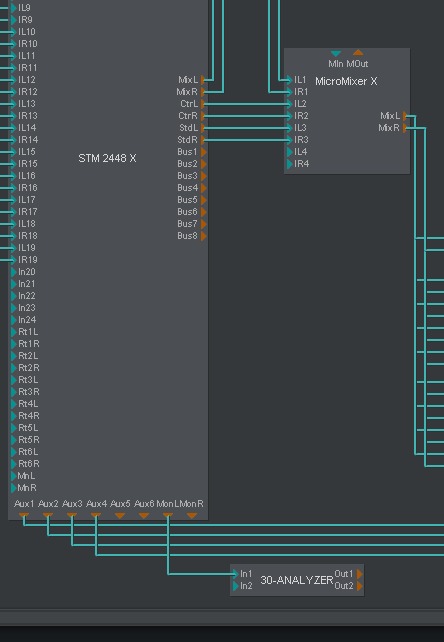The width and height of the screenshot is (444, 642).
Task: Click the Aux6 output pin arrow
Action: pos(144,516)
